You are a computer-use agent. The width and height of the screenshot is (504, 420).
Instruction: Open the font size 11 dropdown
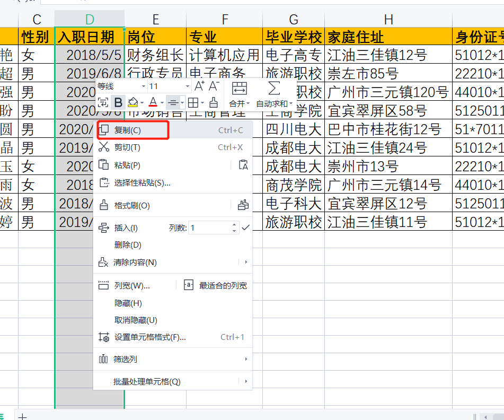click(x=188, y=86)
